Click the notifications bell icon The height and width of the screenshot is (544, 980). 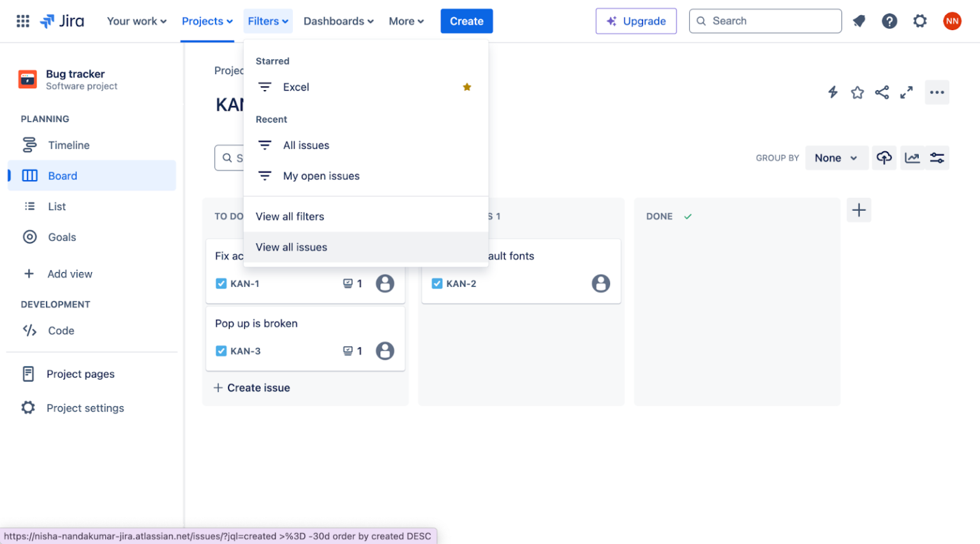pos(859,20)
